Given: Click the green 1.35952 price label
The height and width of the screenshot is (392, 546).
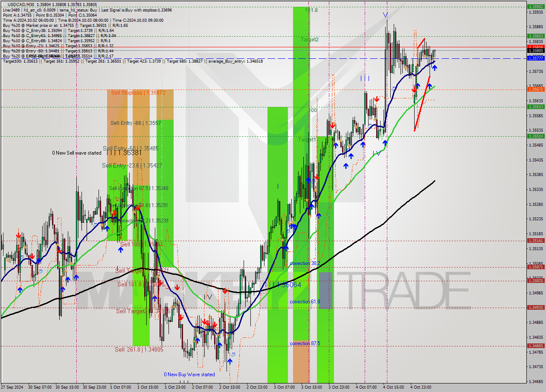Looking at the screenshot, I should (536, 7).
